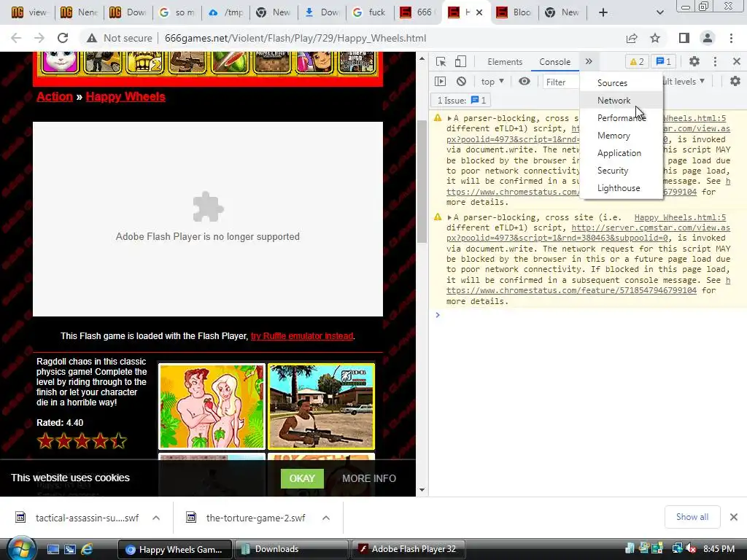Select Network from the overflow menu
Image resolution: width=747 pixels, height=560 pixels.
(x=622, y=101)
